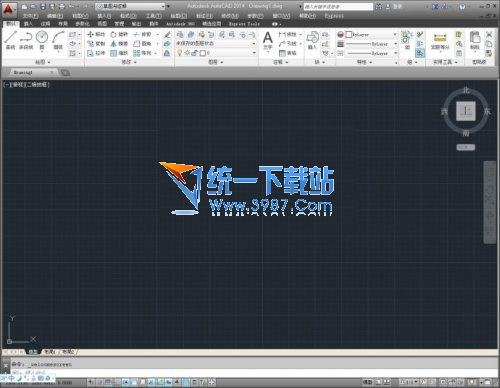The image size is (500, 388).
Task: Click the ViewCube top (上) face
Action: coord(466,111)
